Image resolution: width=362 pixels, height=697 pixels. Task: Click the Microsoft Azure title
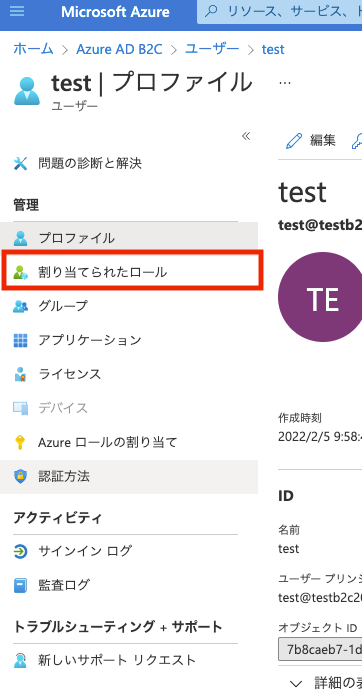[115, 12]
